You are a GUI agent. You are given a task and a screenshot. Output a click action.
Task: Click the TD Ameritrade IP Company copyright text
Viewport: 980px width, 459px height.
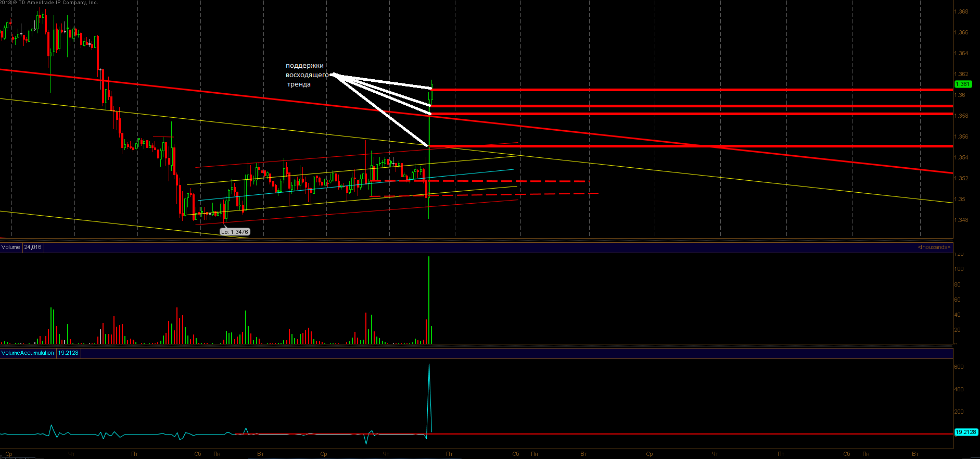click(x=49, y=3)
